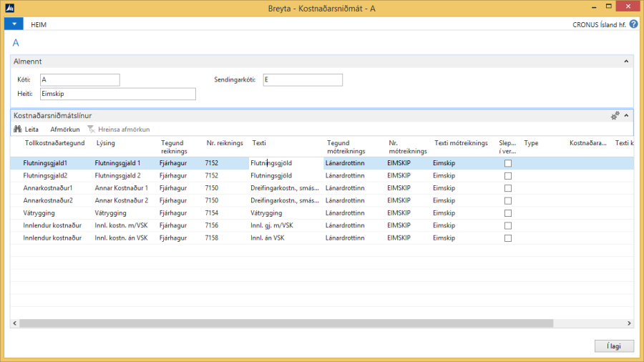644x362 pixels.
Task: Toggle the checkbox in the Vátrygging row
Action: click(508, 212)
